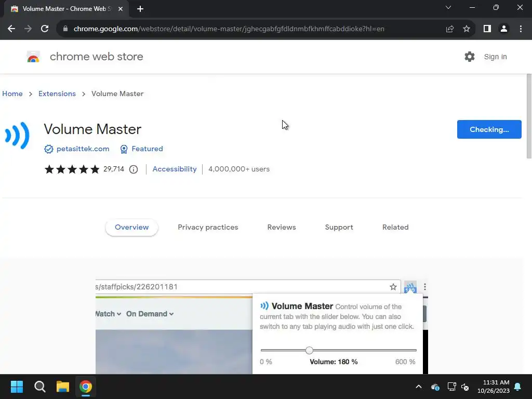Click the Volume Master sound wave logo
This screenshot has height=399, width=532.
coord(17,136)
